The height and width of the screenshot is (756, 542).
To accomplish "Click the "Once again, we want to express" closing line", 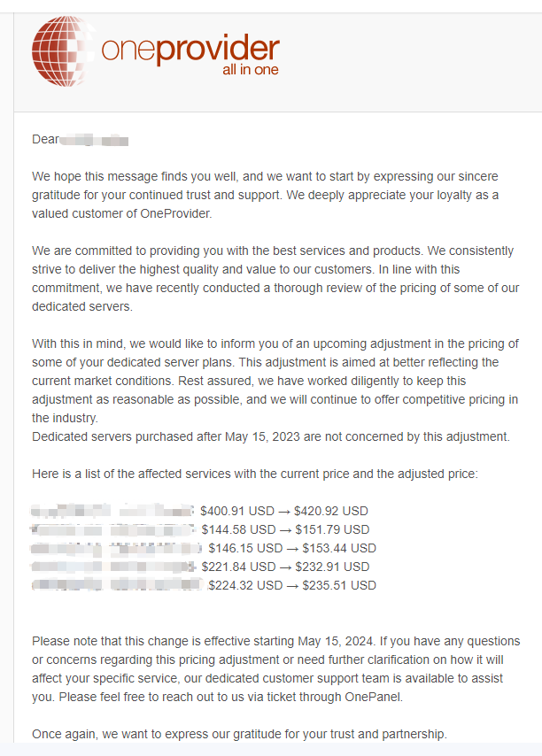I will click(239, 734).
